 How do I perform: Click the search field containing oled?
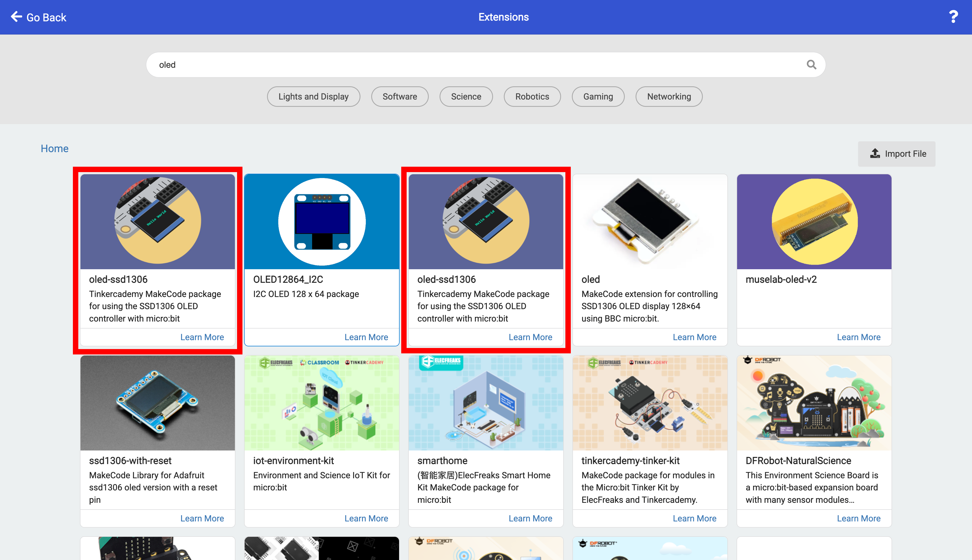coord(486,65)
